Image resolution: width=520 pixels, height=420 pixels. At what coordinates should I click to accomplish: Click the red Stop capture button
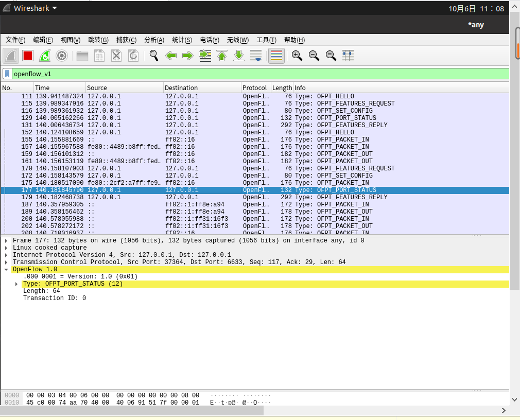(x=28, y=56)
